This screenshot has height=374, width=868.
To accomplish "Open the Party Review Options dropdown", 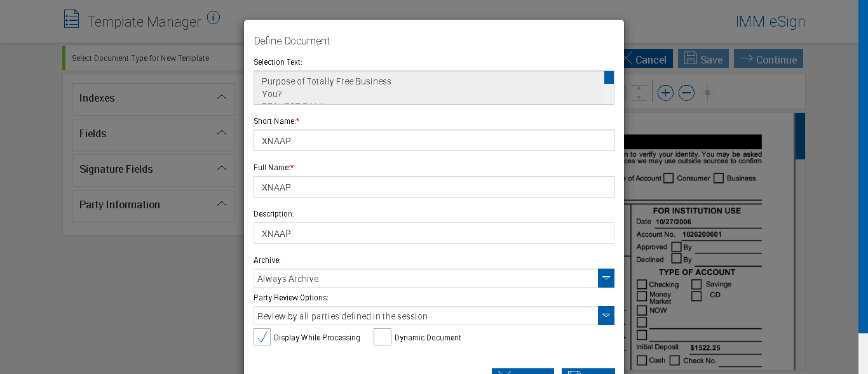I will coord(606,316).
